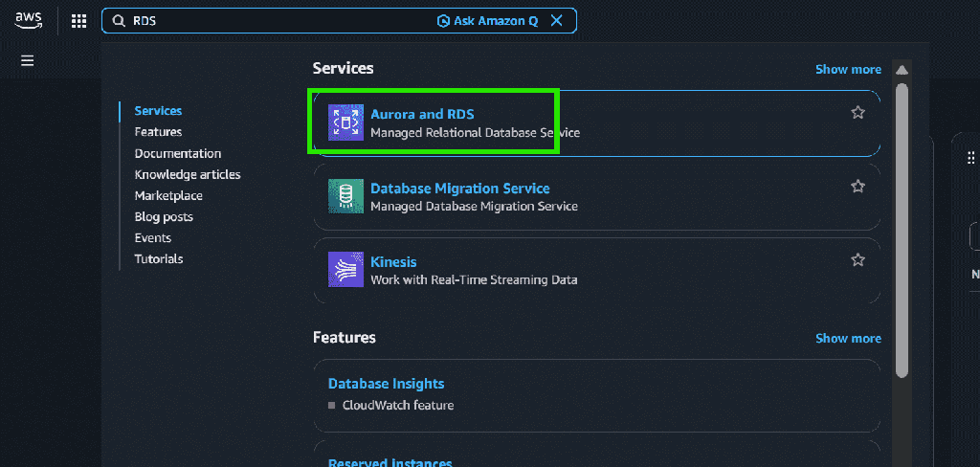The width and height of the screenshot is (980, 467).
Task: Select Tutorials category
Action: coord(159,258)
